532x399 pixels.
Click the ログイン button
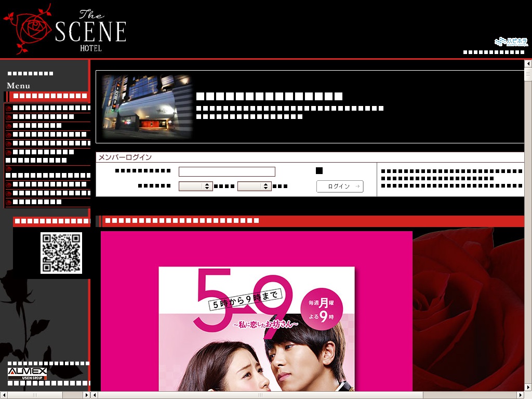[340, 187]
